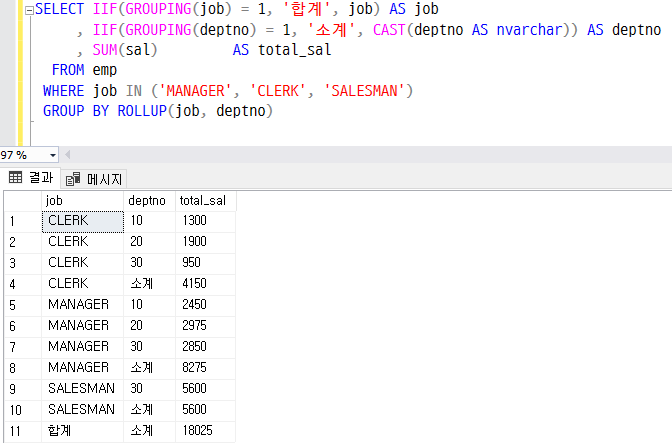Select row header number 4
The height and width of the screenshot is (447, 672).
click(x=23, y=284)
